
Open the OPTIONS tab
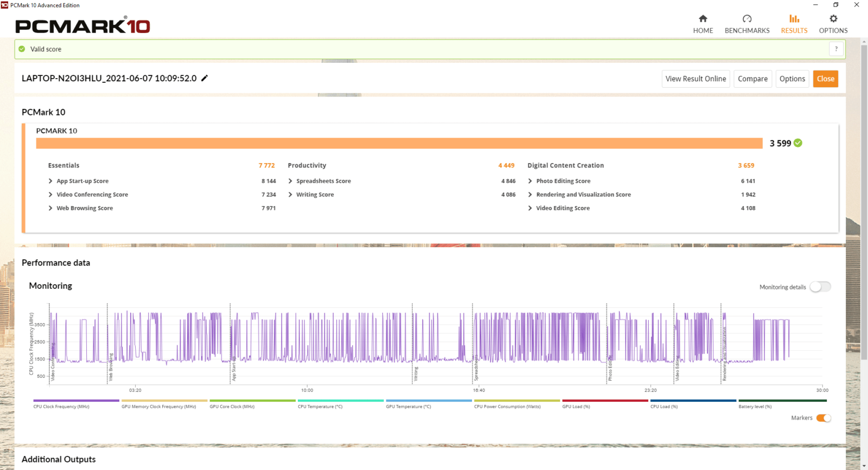833,24
